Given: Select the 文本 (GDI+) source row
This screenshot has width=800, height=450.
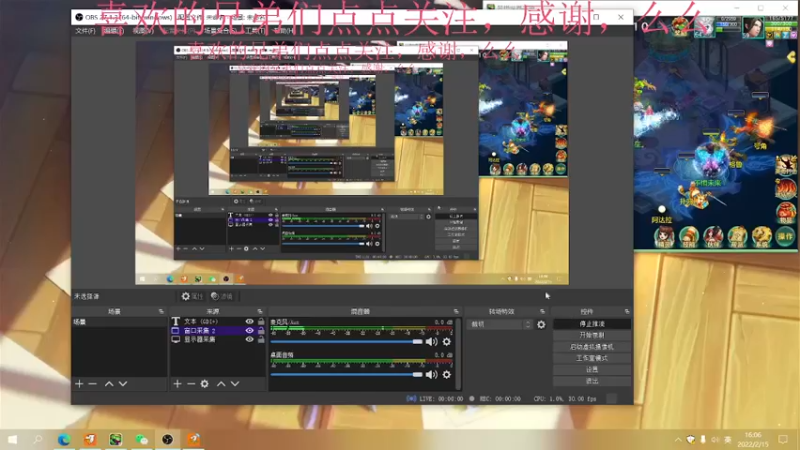Looking at the screenshot, I should (x=218, y=321).
